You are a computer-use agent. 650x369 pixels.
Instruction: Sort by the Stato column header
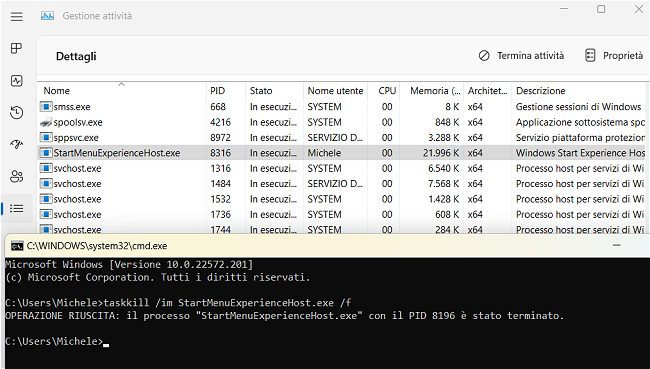click(x=274, y=90)
